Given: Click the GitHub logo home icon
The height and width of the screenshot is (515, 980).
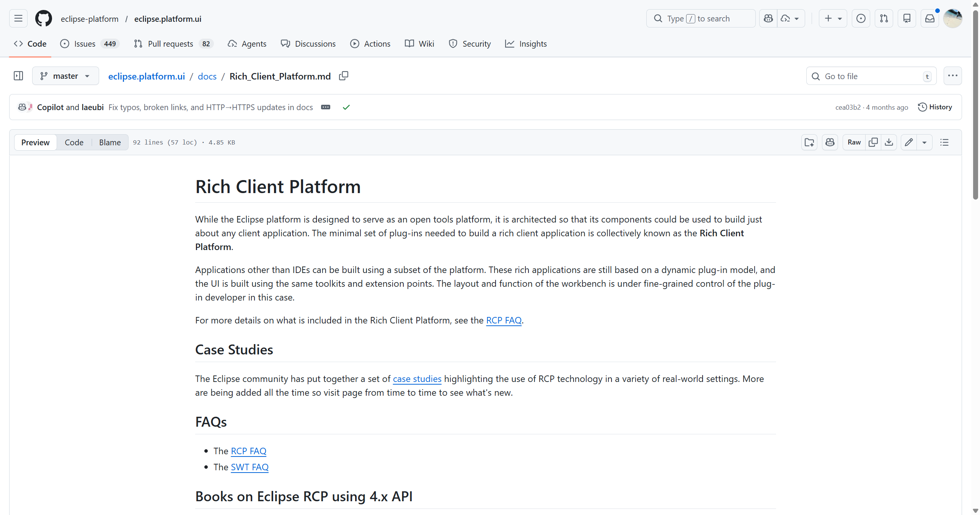Looking at the screenshot, I should [x=43, y=18].
